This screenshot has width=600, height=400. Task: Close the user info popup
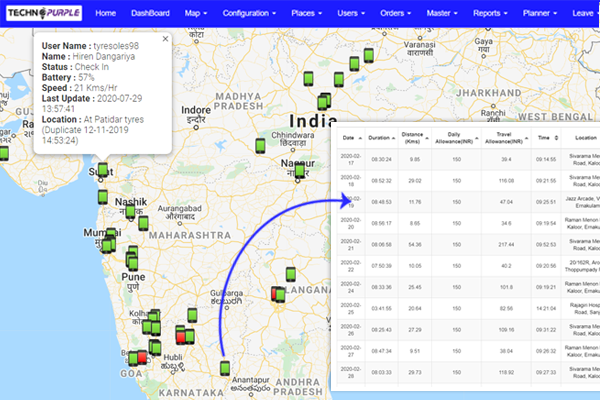pos(165,39)
